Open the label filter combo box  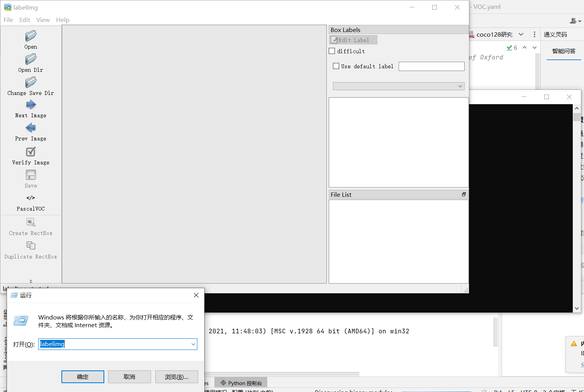tap(399, 86)
